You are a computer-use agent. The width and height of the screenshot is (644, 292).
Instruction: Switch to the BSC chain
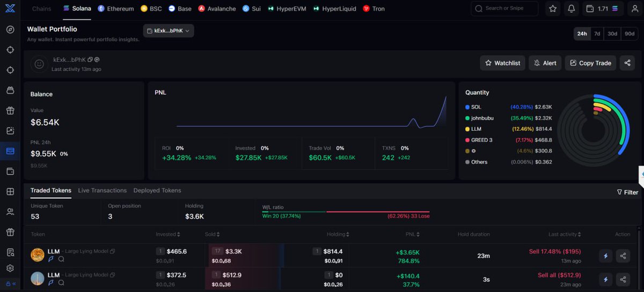151,9
